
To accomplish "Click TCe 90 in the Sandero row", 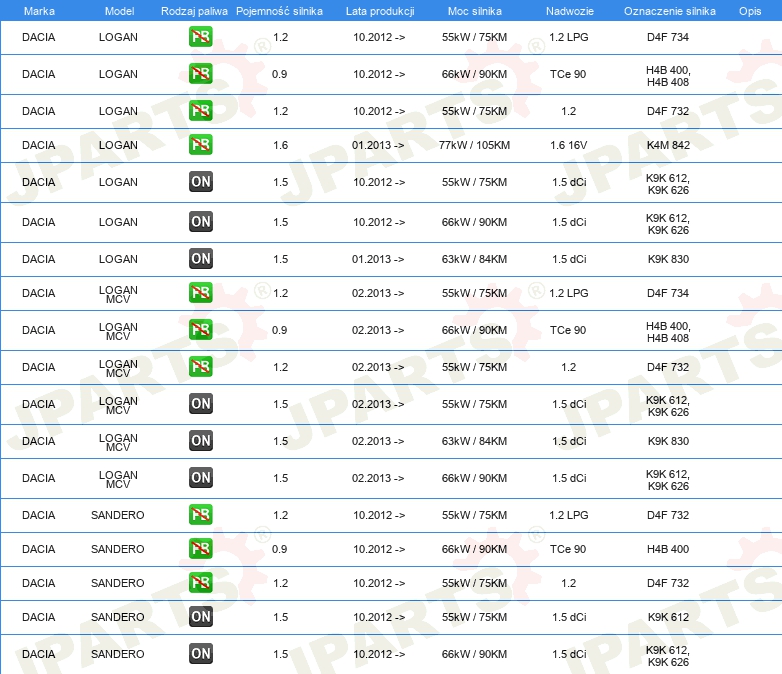I will (x=568, y=549).
